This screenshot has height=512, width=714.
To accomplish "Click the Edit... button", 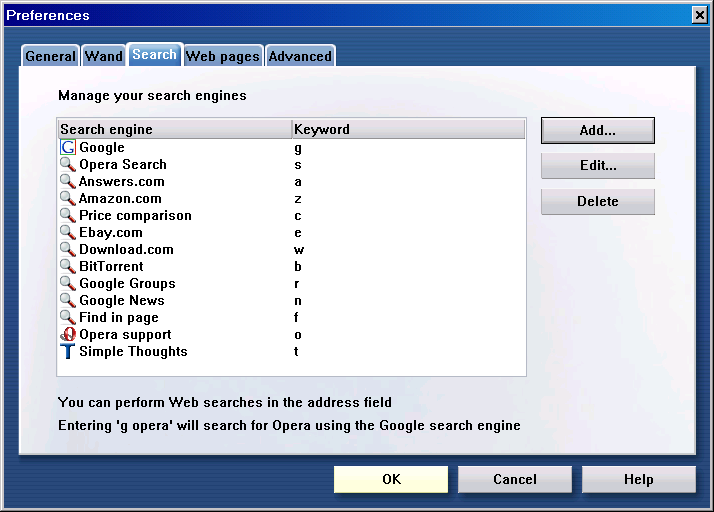I will [x=597, y=165].
